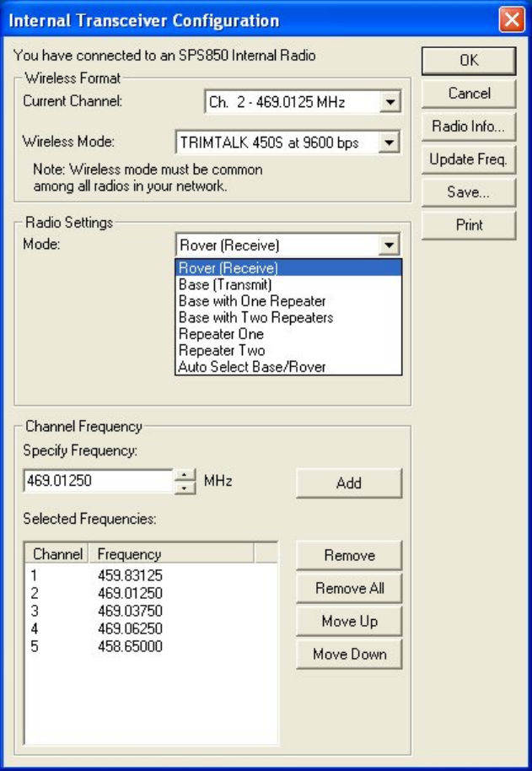Click Remove All frequencies button

(349, 588)
